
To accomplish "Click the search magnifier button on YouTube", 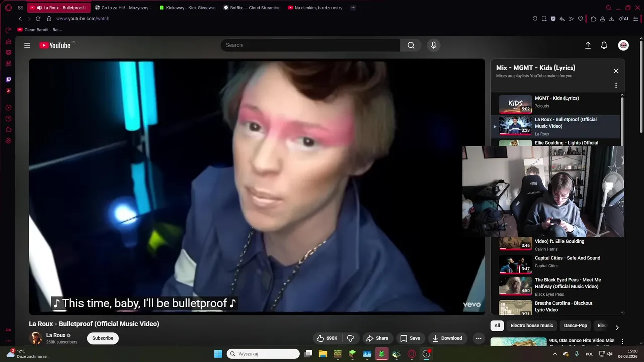I will tap(411, 45).
